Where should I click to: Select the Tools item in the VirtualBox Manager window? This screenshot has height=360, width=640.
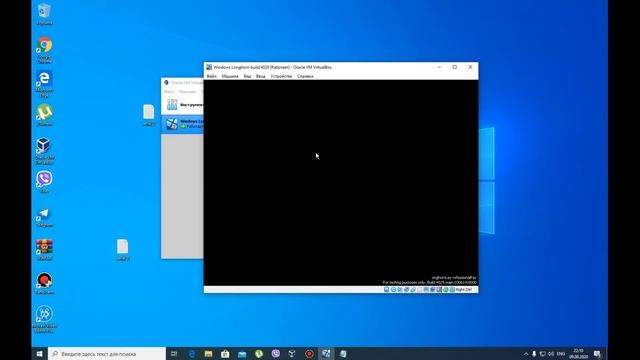coord(182,105)
